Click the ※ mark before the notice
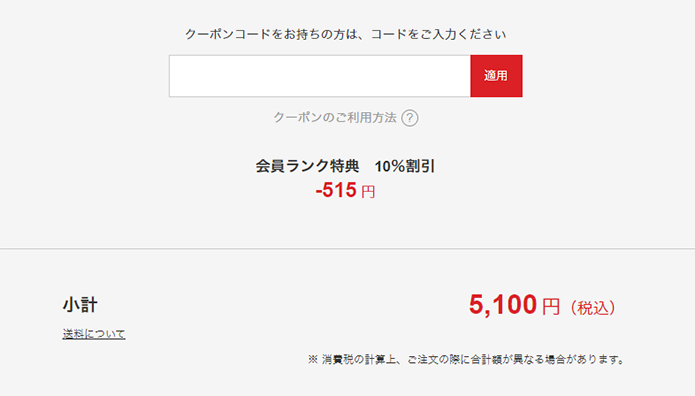Image resolution: width=695 pixels, height=396 pixels. point(313,359)
